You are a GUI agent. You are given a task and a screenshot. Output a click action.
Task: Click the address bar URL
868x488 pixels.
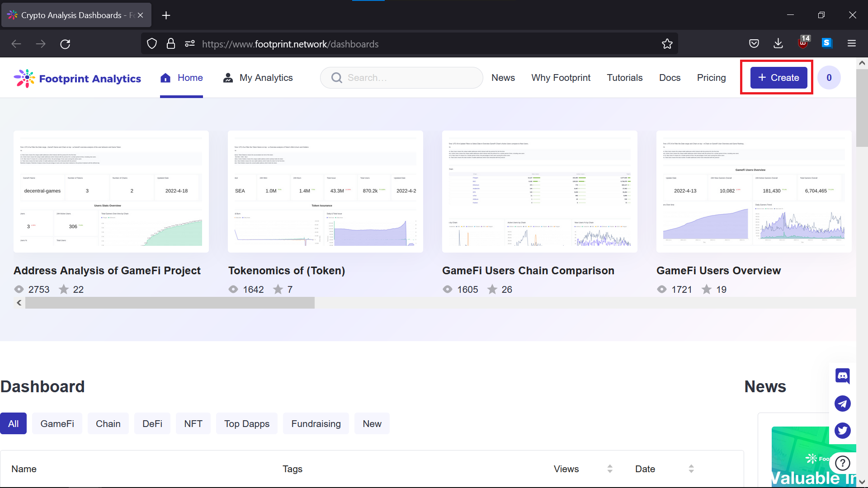(x=290, y=44)
